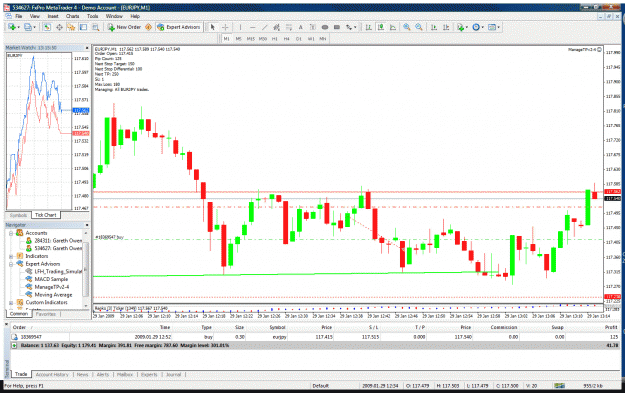This screenshot has width=625, height=393.
Task: Collapse the Expert Advisors tree node
Action: pyautogui.click(x=11, y=264)
